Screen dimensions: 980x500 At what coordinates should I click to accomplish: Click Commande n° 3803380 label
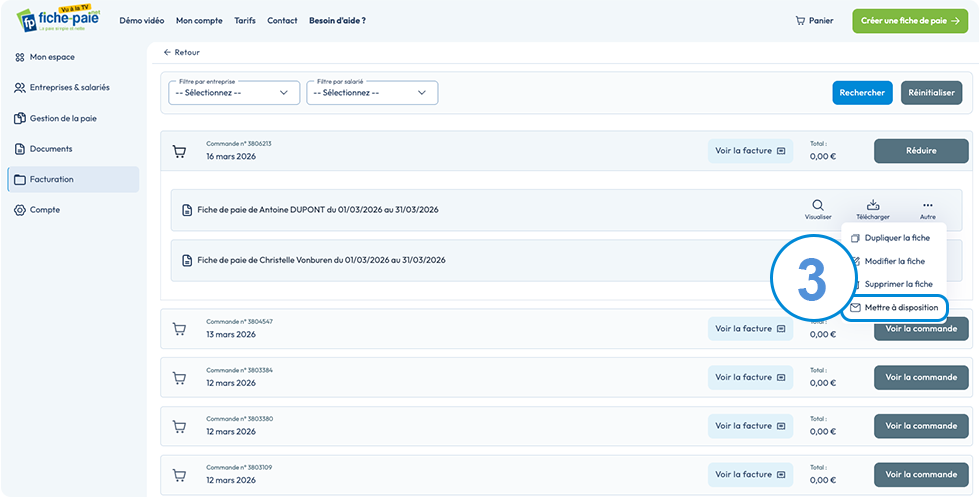239,419
